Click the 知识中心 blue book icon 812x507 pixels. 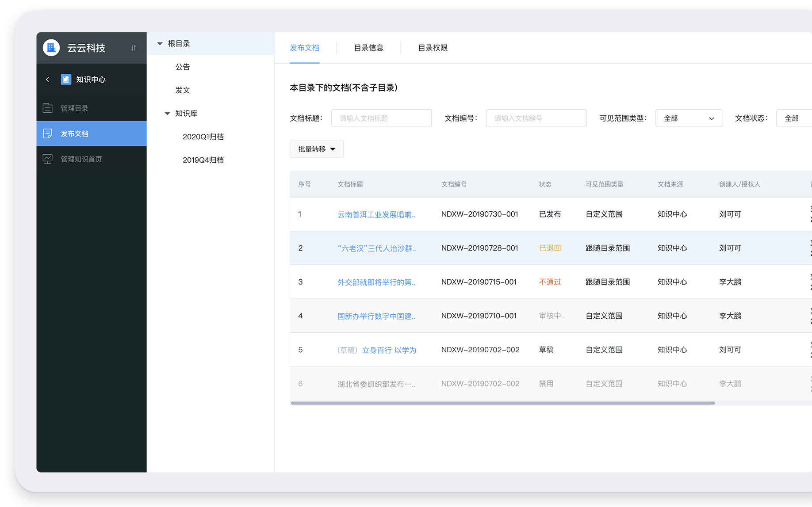(x=66, y=80)
